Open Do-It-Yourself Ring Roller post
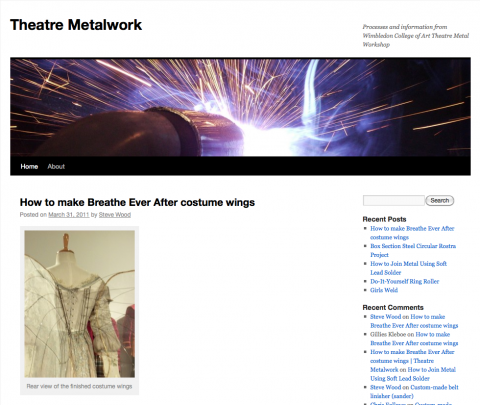 click(x=404, y=281)
